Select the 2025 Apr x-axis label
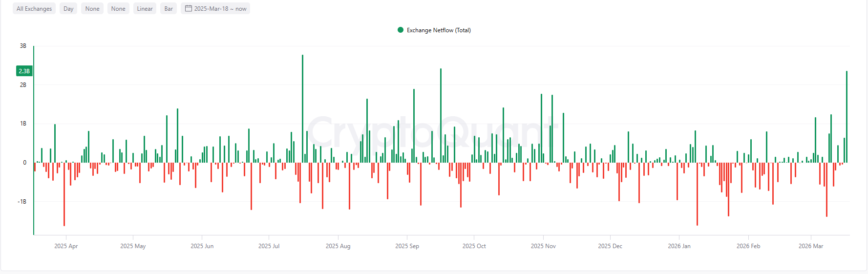Image resolution: width=868 pixels, height=274 pixels. click(66, 246)
